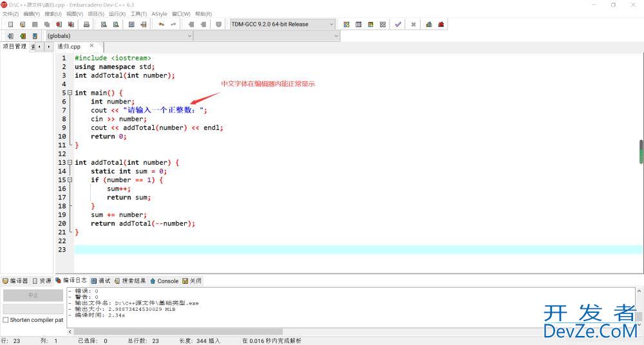Viewport: 644px width, 345px height.
Task: Click the red Delete profiling info icon
Action: click(x=441, y=24)
